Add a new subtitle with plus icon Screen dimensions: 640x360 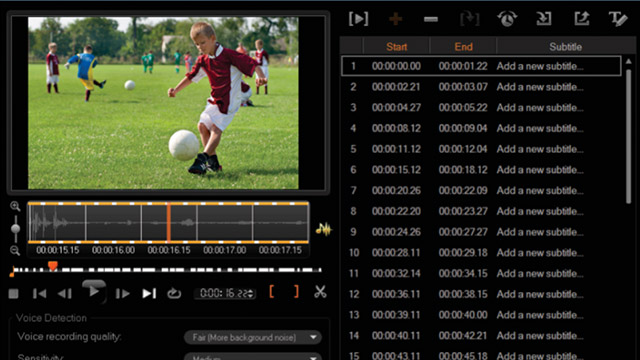(x=395, y=19)
